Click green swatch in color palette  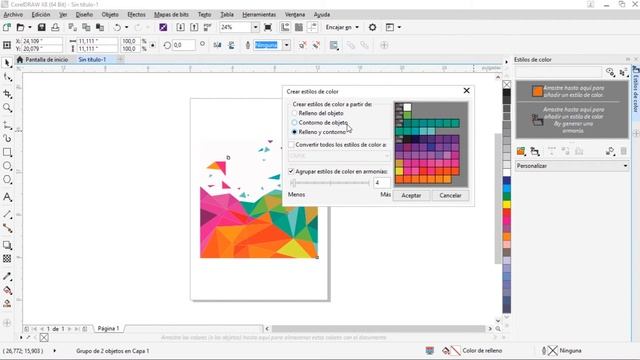[x=507, y=197]
